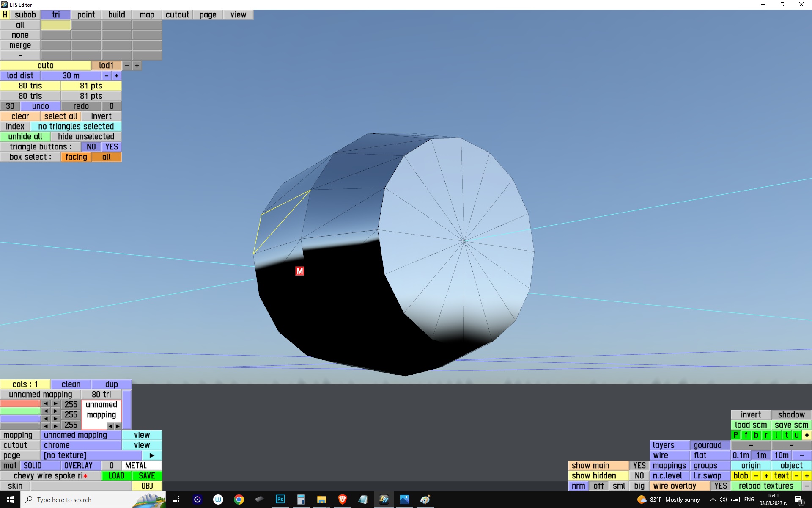Open unnamed mapping selector field
The image size is (812, 508).
tap(81, 435)
